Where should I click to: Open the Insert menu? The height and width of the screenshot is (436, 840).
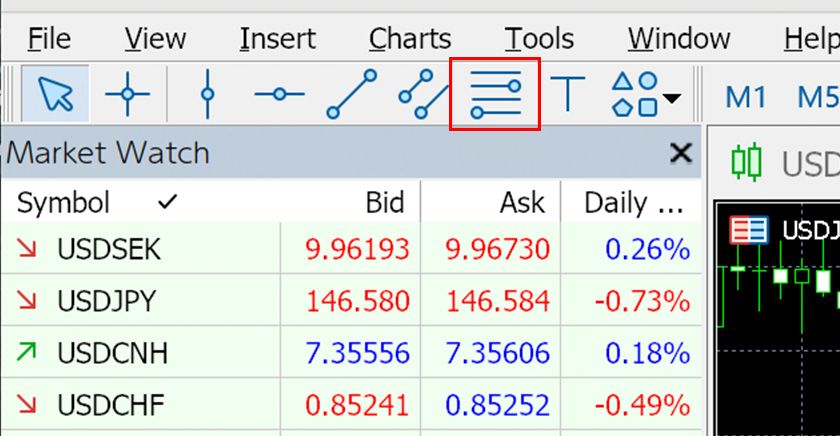click(x=277, y=39)
